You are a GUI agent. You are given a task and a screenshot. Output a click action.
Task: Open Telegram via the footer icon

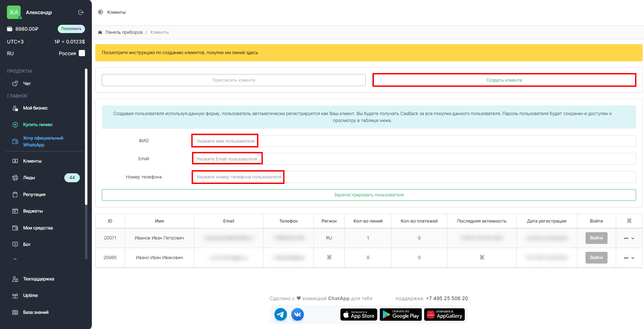280,314
